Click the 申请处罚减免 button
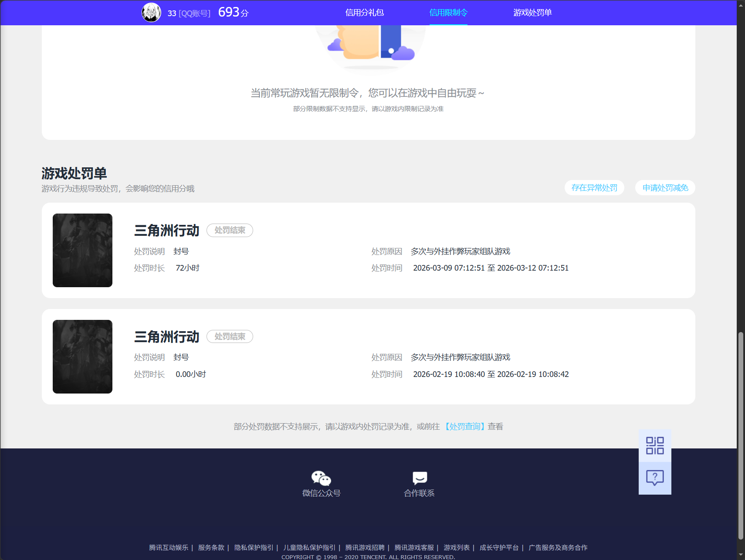This screenshot has width=745, height=560. click(x=665, y=188)
